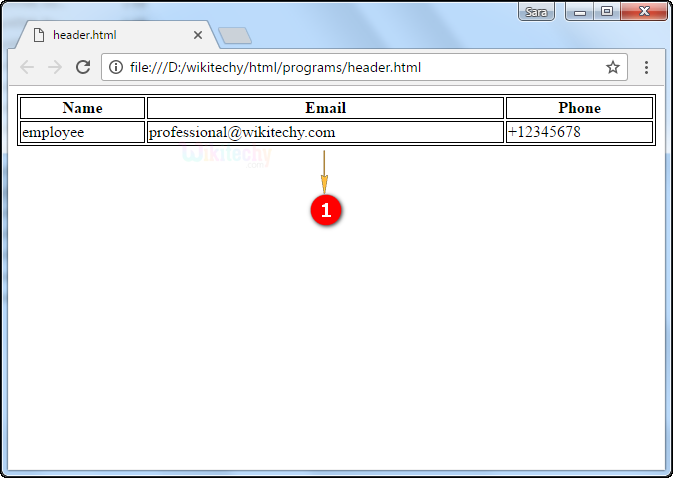This screenshot has height=478, width=673.
Task: Select the employee table cell
Action: 82,132
